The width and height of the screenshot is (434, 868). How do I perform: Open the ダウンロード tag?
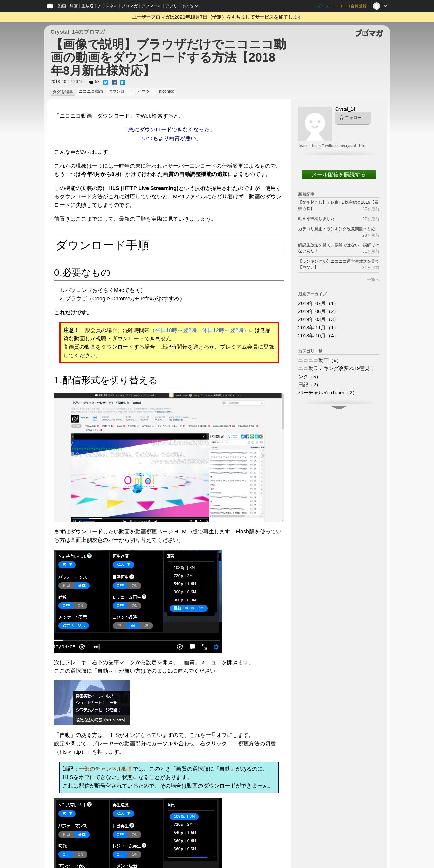[x=120, y=91]
